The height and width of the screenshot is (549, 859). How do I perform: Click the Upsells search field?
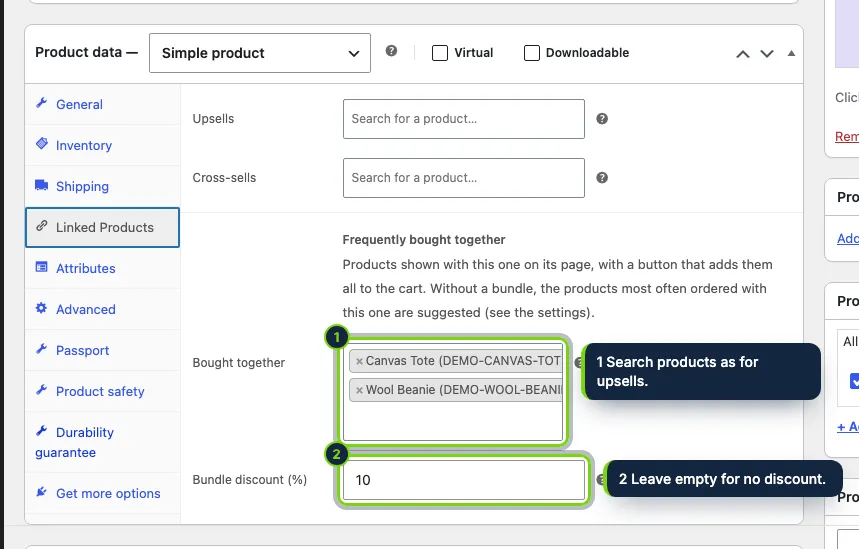pos(463,119)
